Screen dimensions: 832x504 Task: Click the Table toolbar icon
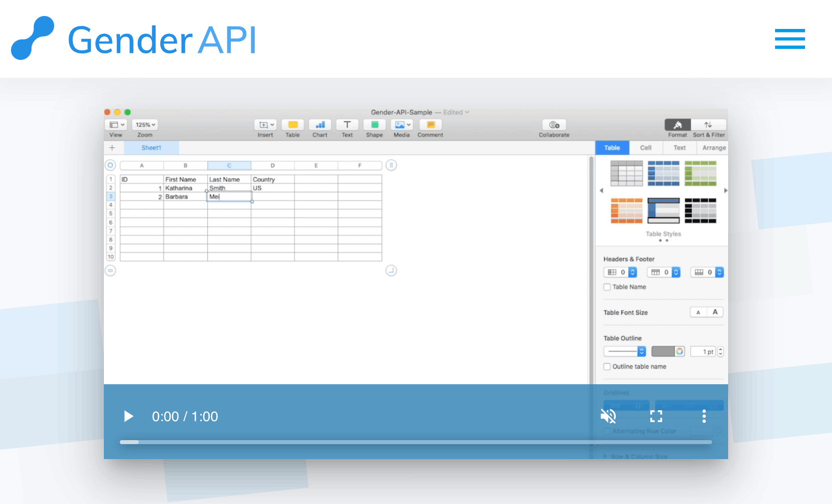(293, 125)
